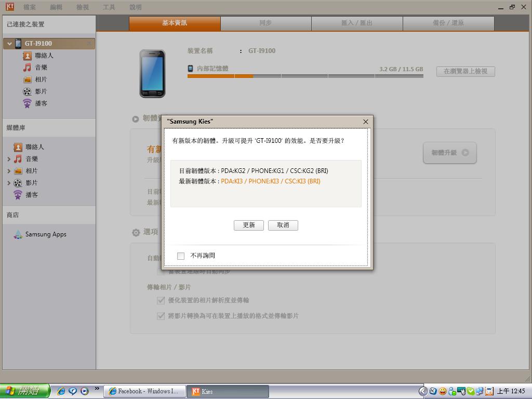Switch to the 匯入 / 匯出 tab
The image size is (532, 399).
point(357,23)
